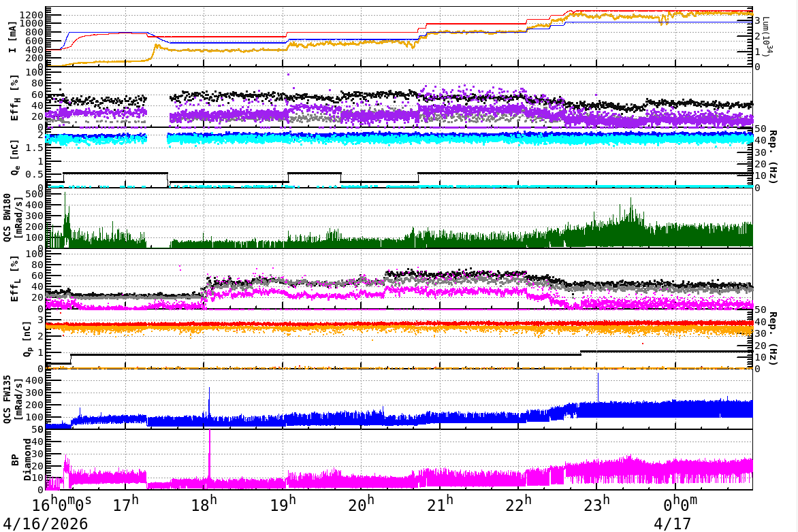Click the "1200" tick on the current axis
The height and width of the screenshot is (532, 798).
(31, 14)
